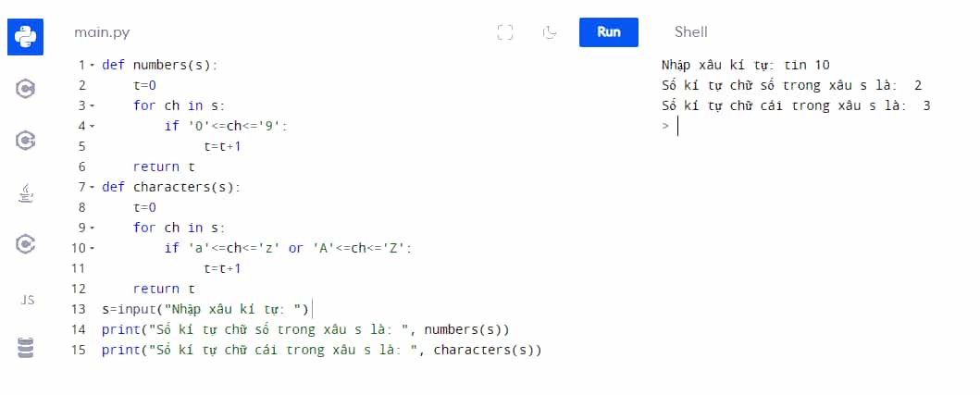Collapse the numbers function at line 1
The height and width of the screenshot is (395, 980).
pyautogui.click(x=92, y=65)
